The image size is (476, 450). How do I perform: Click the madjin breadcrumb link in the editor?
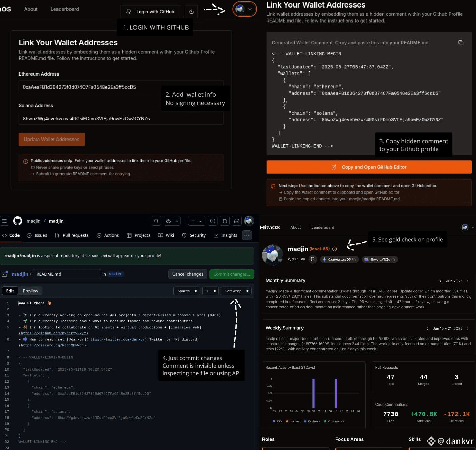click(20, 274)
